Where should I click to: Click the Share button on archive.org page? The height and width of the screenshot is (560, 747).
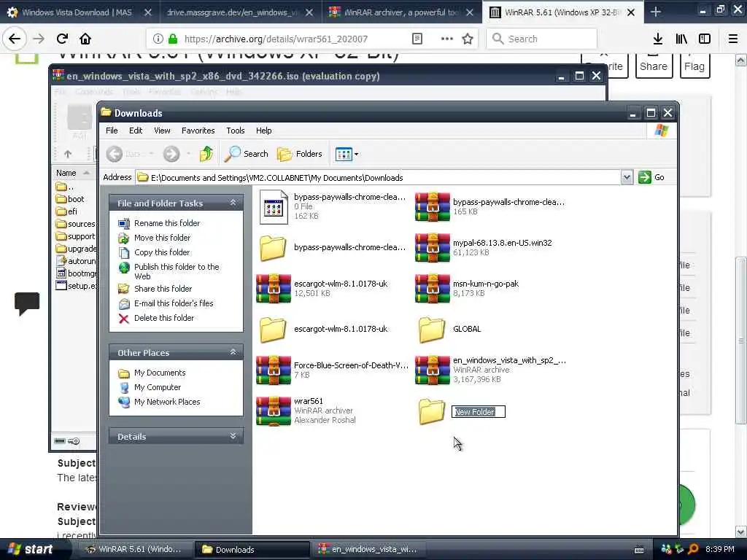tap(654, 66)
